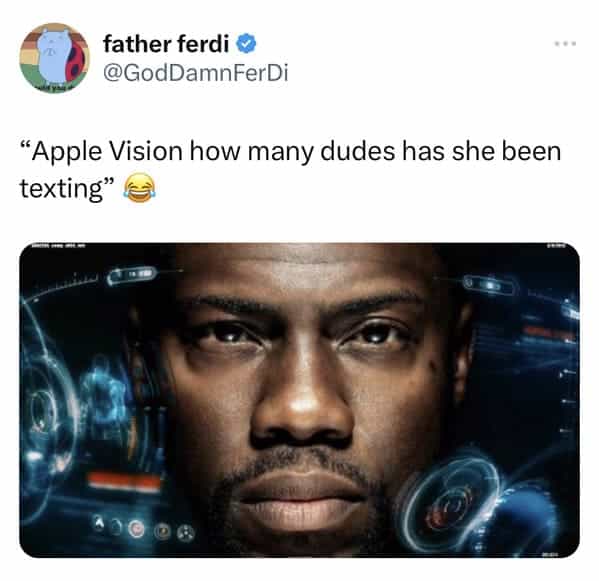Click the word "texting" in the tweet

pyautogui.click(x=61, y=189)
